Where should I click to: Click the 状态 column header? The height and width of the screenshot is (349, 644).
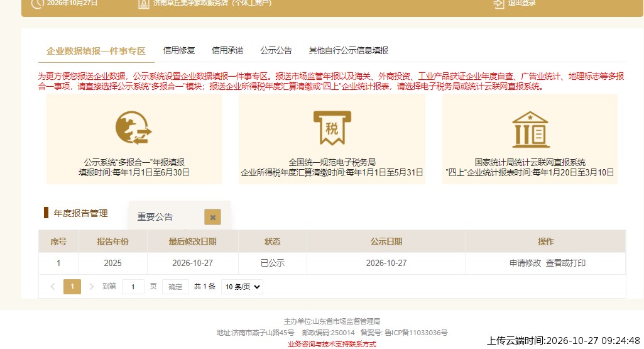tap(272, 241)
